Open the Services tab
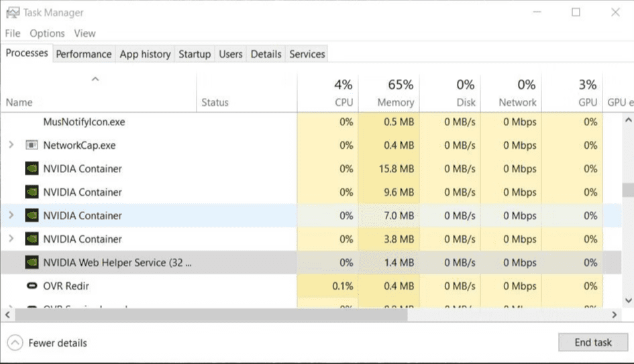This screenshot has height=364, width=634. [307, 54]
